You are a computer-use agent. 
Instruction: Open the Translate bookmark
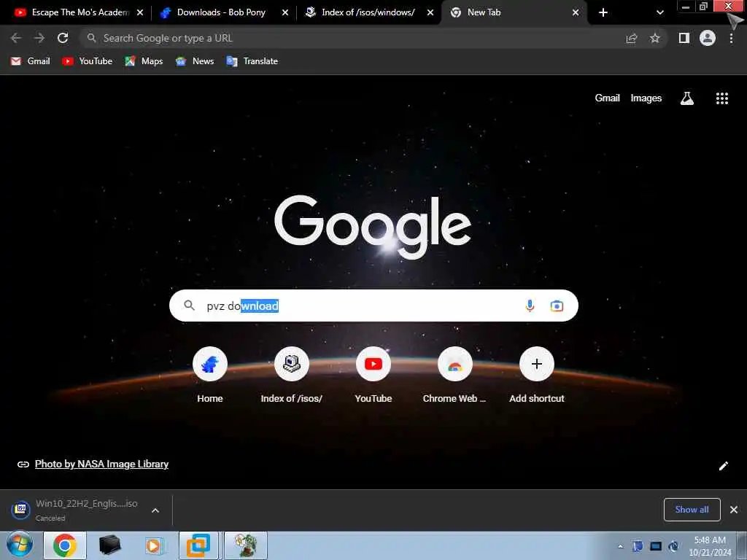click(252, 61)
